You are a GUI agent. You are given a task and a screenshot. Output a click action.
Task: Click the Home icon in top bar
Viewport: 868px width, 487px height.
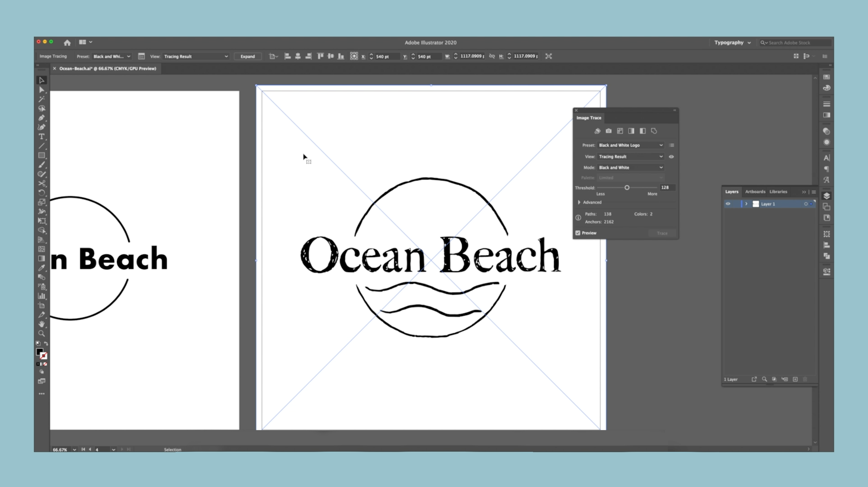67,42
